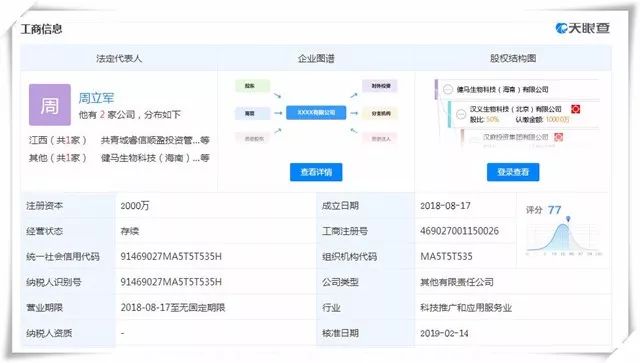Click the 核准日期 label cell
The height and width of the screenshot is (363, 640).
365,333
